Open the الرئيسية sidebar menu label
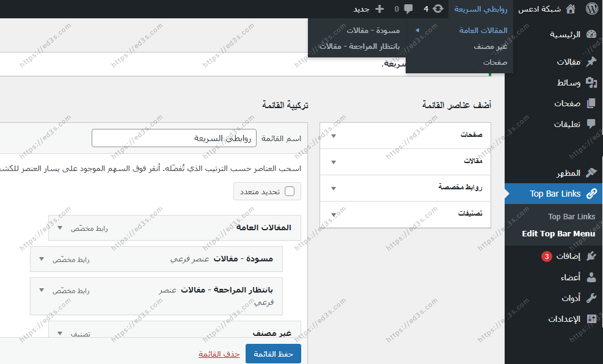 point(565,35)
